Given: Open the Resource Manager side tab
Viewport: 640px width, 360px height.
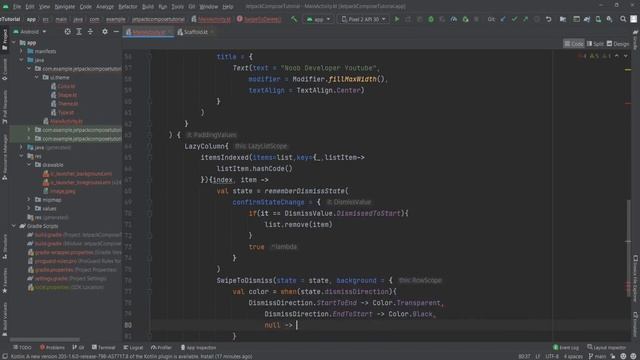Looking at the screenshot, I should (4, 157).
